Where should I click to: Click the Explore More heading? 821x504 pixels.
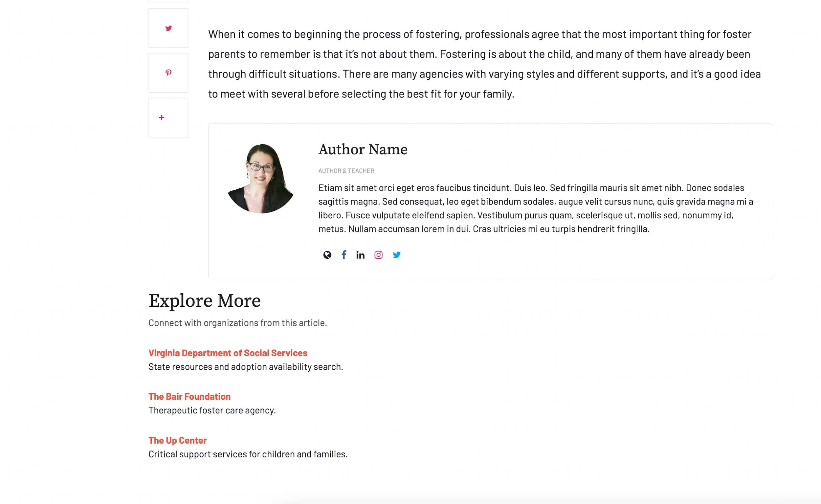tap(204, 301)
